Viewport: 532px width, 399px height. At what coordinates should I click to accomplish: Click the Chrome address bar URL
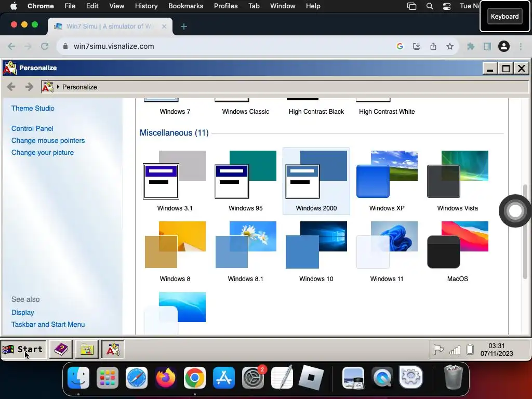click(114, 46)
